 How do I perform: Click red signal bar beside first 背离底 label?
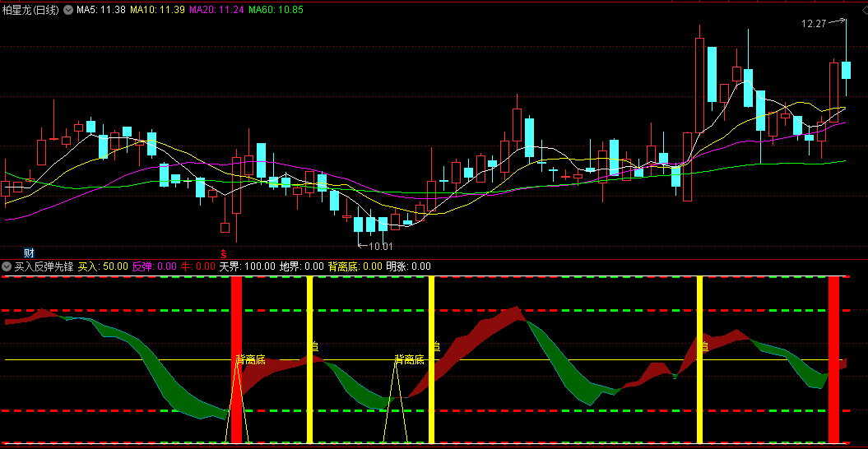tap(236, 360)
